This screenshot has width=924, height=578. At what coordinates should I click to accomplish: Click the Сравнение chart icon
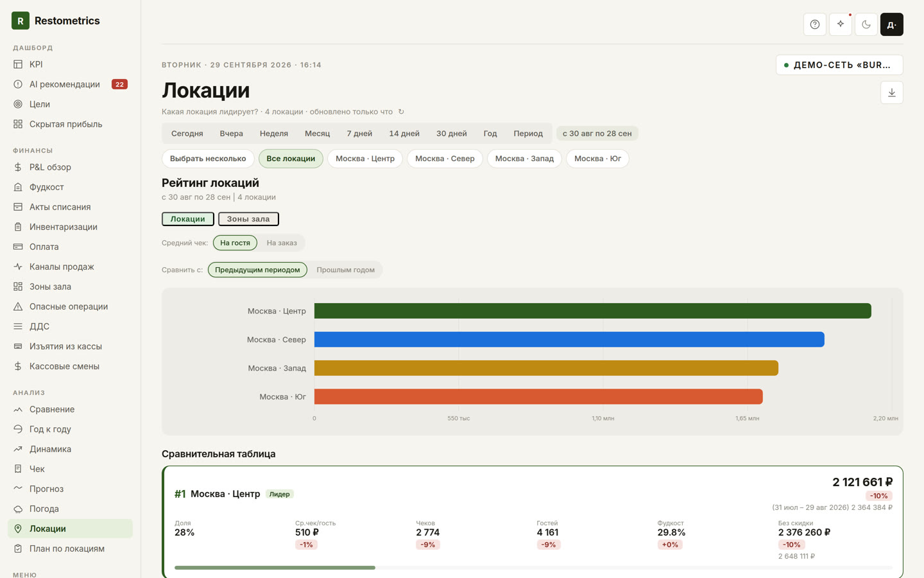[18, 409]
